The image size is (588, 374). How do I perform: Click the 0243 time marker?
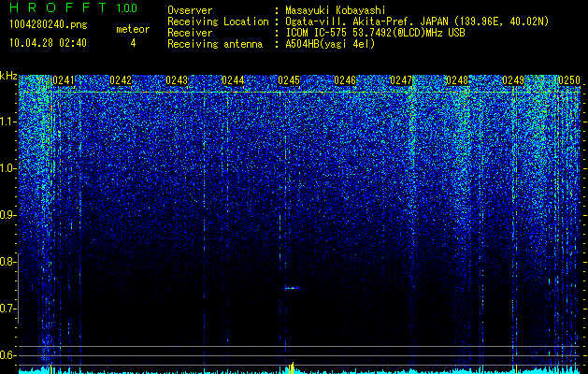(x=177, y=80)
